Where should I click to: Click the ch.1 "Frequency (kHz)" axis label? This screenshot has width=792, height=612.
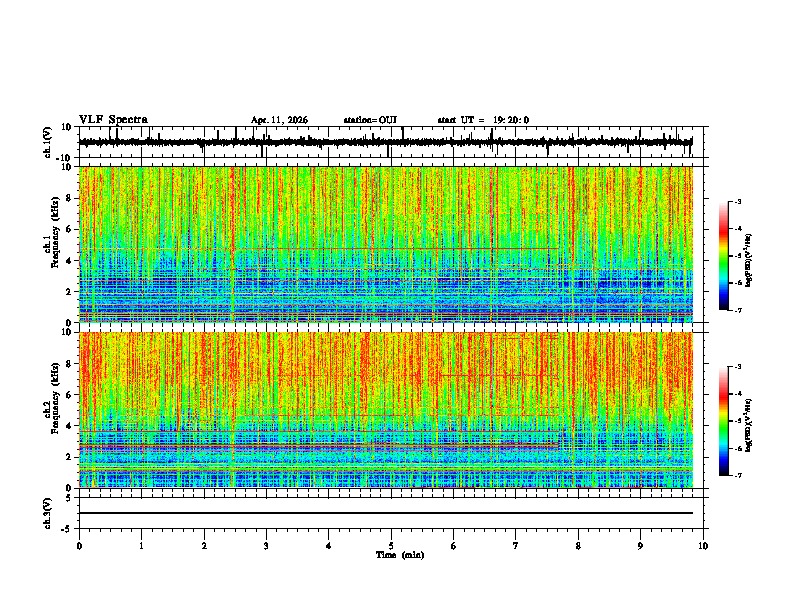click(x=55, y=231)
